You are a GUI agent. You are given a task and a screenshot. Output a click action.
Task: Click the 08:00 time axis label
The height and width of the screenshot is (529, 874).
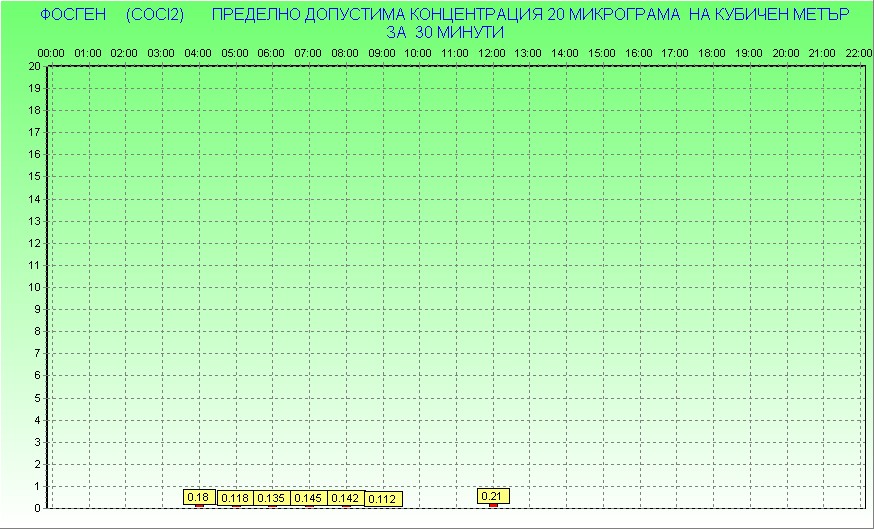click(x=345, y=54)
